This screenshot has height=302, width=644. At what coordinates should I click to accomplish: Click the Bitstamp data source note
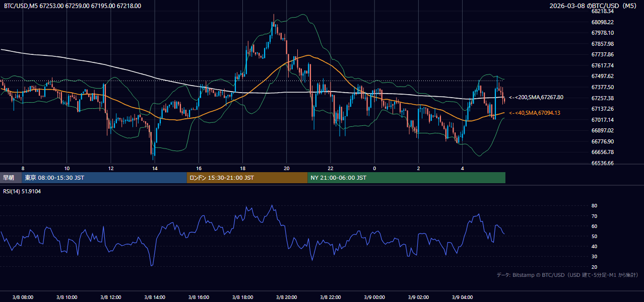(567, 275)
